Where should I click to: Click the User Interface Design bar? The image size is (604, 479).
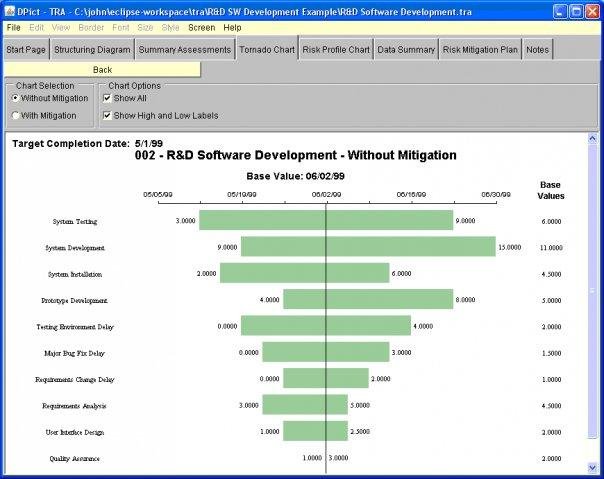(x=315, y=431)
